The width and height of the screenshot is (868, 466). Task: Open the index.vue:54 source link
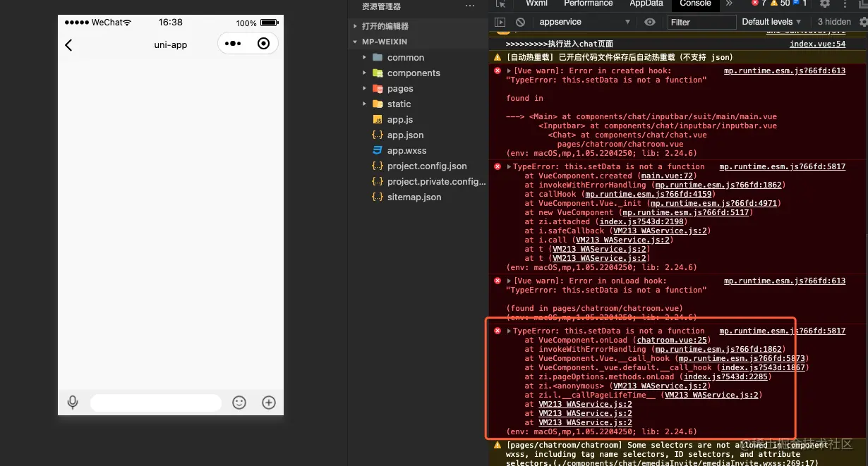click(x=817, y=44)
